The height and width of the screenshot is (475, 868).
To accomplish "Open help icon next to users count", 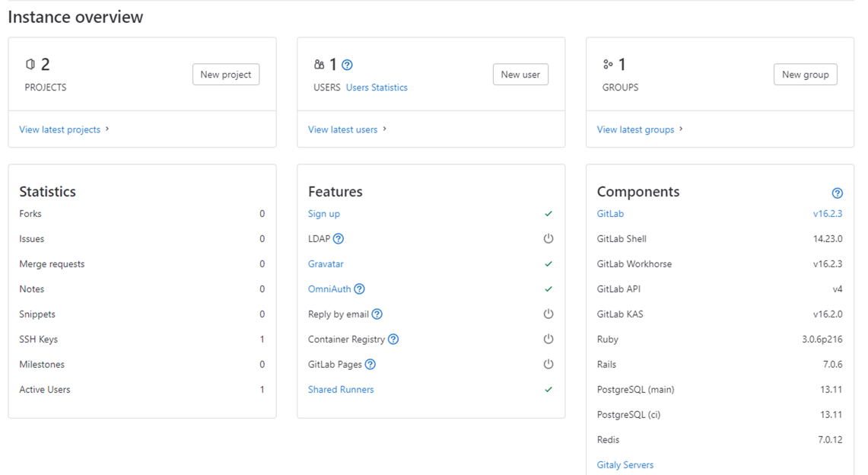I will click(x=347, y=65).
